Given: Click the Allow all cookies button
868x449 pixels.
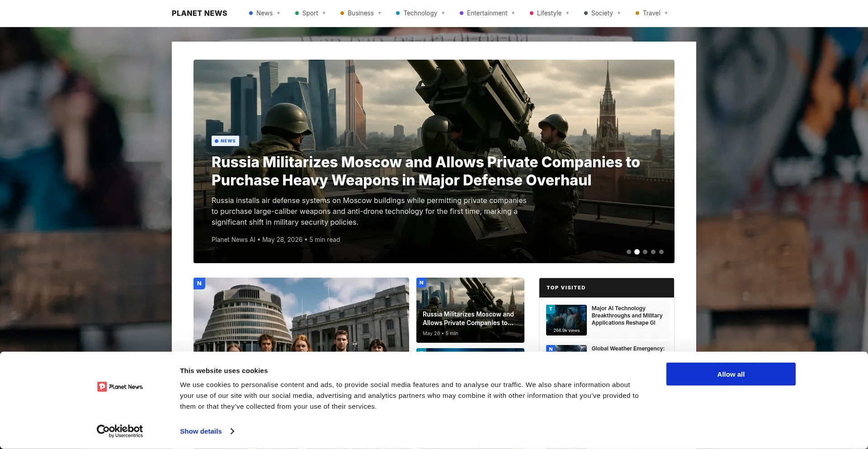Looking at the screenshot, I should coord(731,374).
